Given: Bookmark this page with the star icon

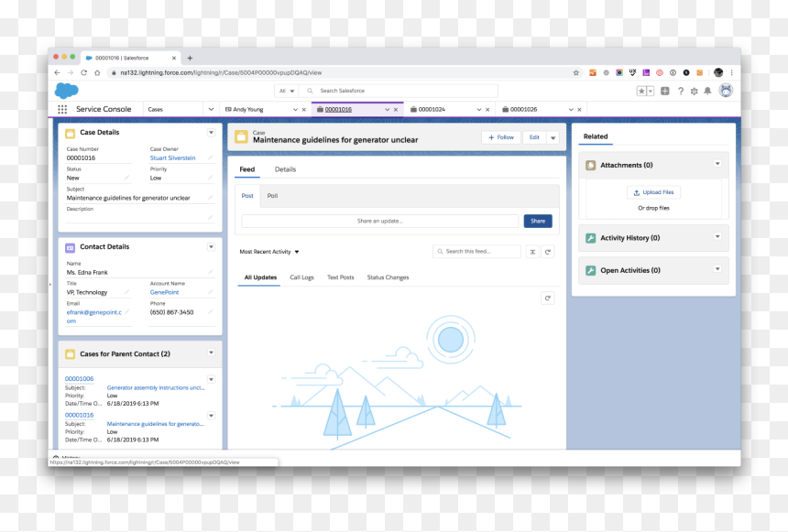Looking at the screenshot, I should 576,72.
